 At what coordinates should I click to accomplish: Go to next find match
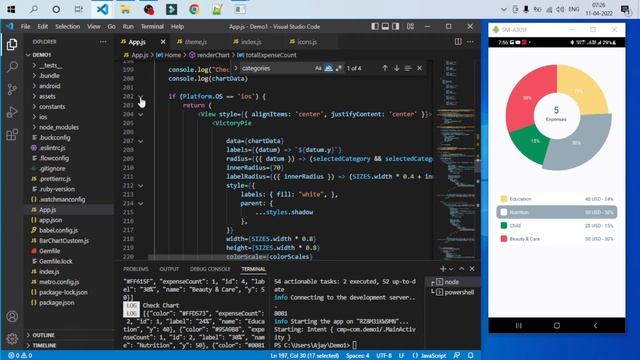(396, 68)
